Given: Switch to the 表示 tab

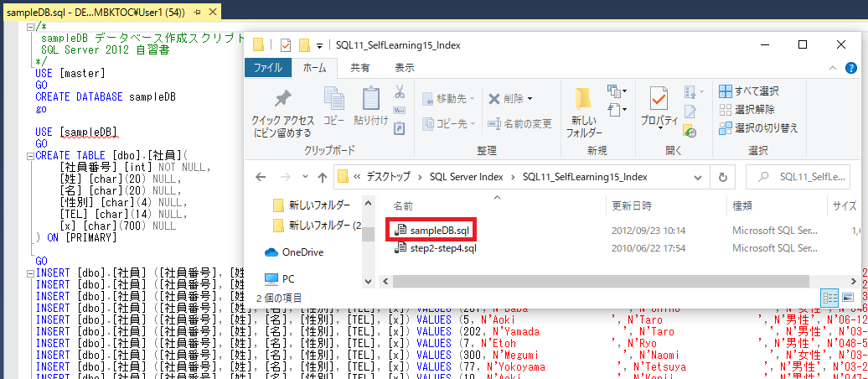Looking at the screenshot, I should [405, 68].
